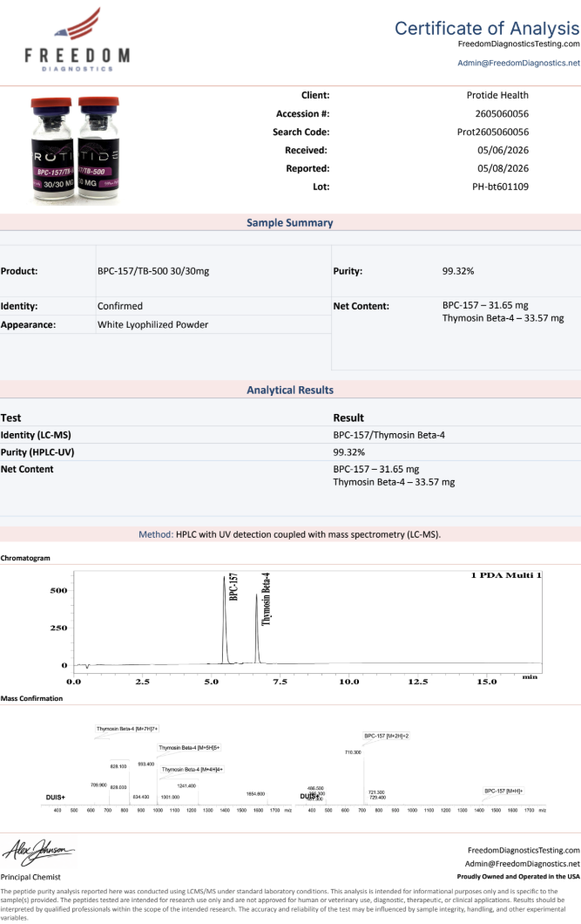Select the Purity (HPLC-UV) test row label
Image resolution: width=581 pixels, height=924 pixels.
[37, 452]
